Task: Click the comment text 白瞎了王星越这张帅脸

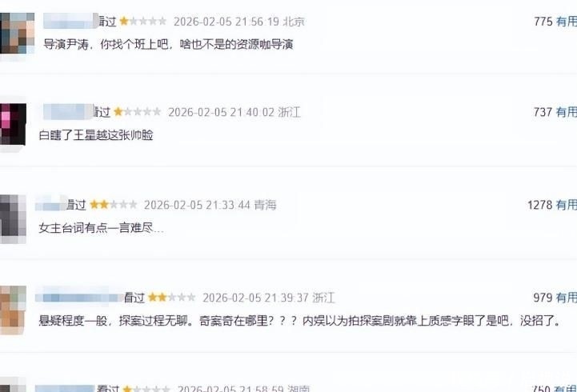Action: 96,135
